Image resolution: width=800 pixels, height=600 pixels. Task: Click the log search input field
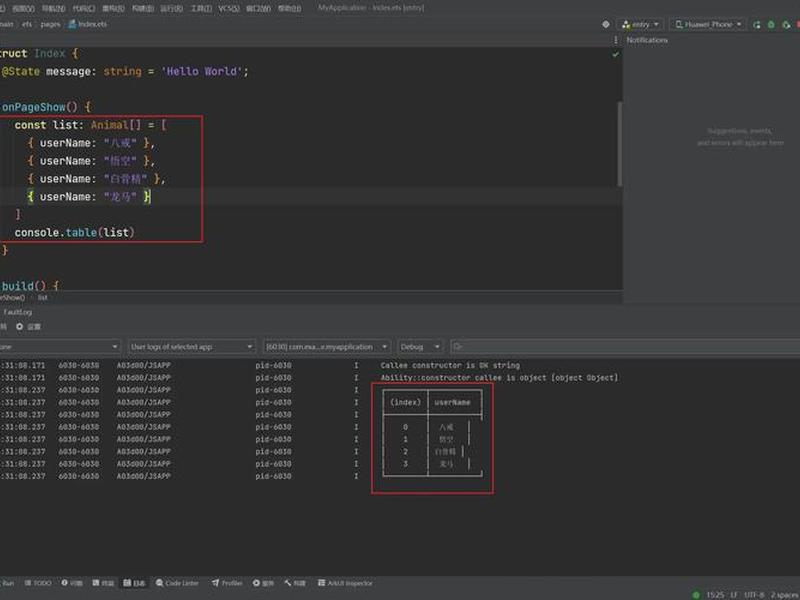(x=625, y=347)
